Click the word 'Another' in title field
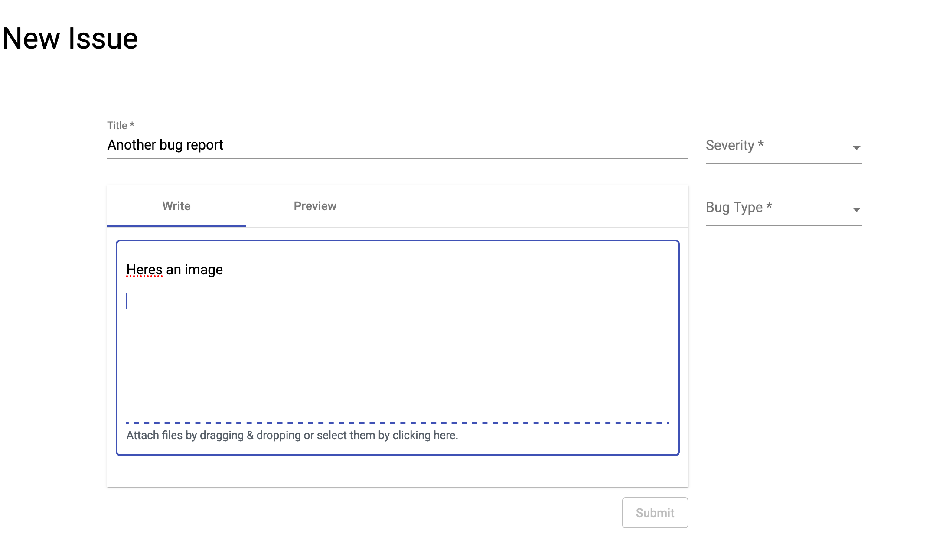This screenshot has height=560, width=933. [x=131, y=145]
